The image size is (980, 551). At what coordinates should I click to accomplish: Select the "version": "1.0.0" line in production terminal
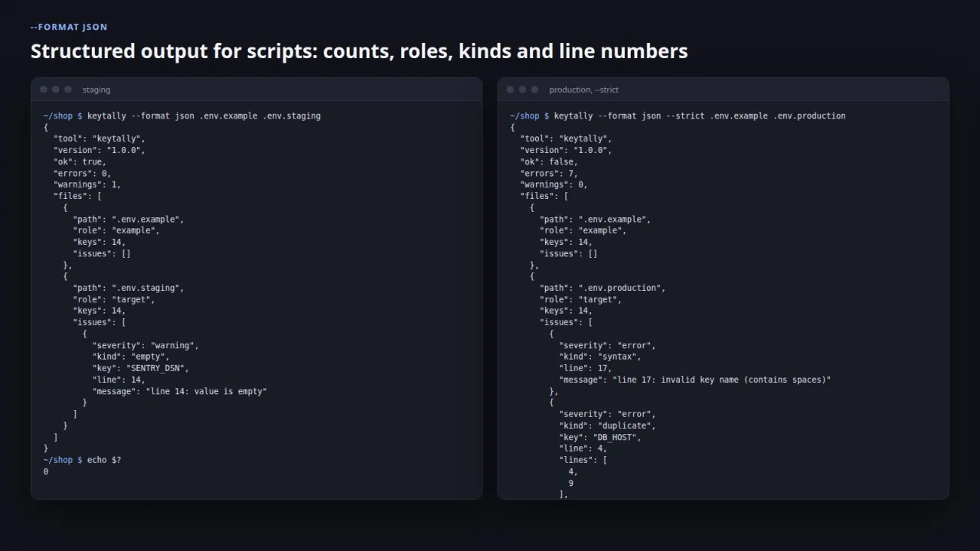[567, 150]
